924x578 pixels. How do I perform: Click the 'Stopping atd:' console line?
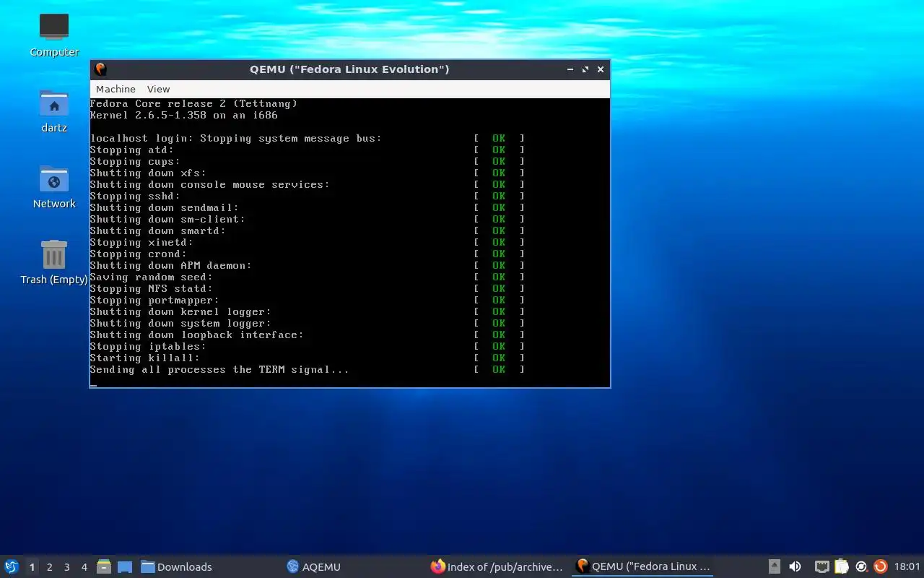(x=131, y=150)
